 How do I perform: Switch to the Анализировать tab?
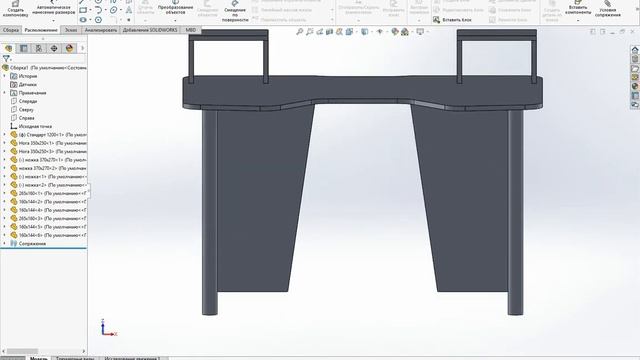[100, 30]
